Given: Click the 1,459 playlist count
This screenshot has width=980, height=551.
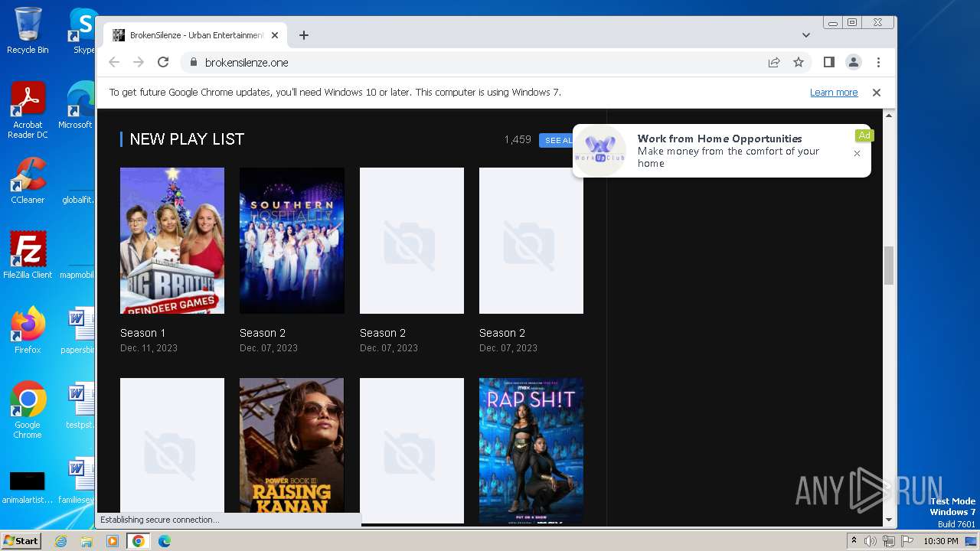Looking at the screenshot, I should 518,140.
